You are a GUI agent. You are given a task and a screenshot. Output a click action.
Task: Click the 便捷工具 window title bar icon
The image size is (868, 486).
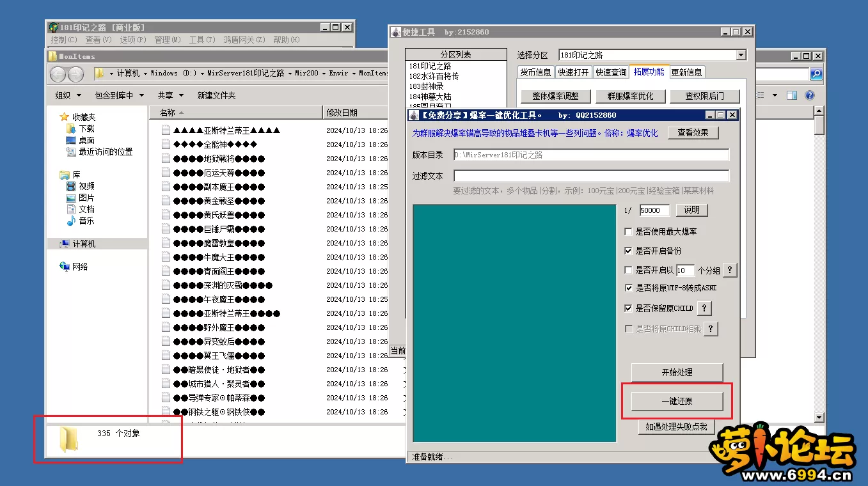coord(396,32)
